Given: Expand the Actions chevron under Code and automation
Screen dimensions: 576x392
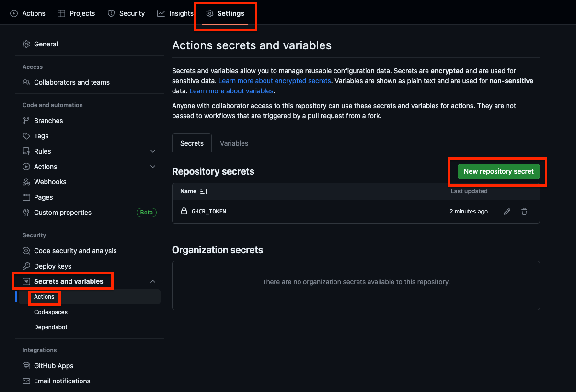Looking at the screenshot, I should coord(153,167).
